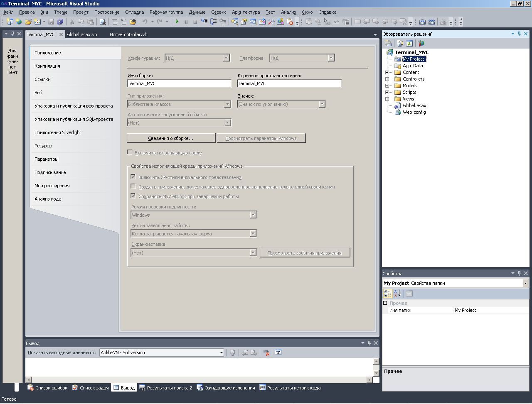Image resolution: width=532 pixels, height=404 pixels.
Task: Click Show All Files in Solution Explorer
Action: pos(400,43)
